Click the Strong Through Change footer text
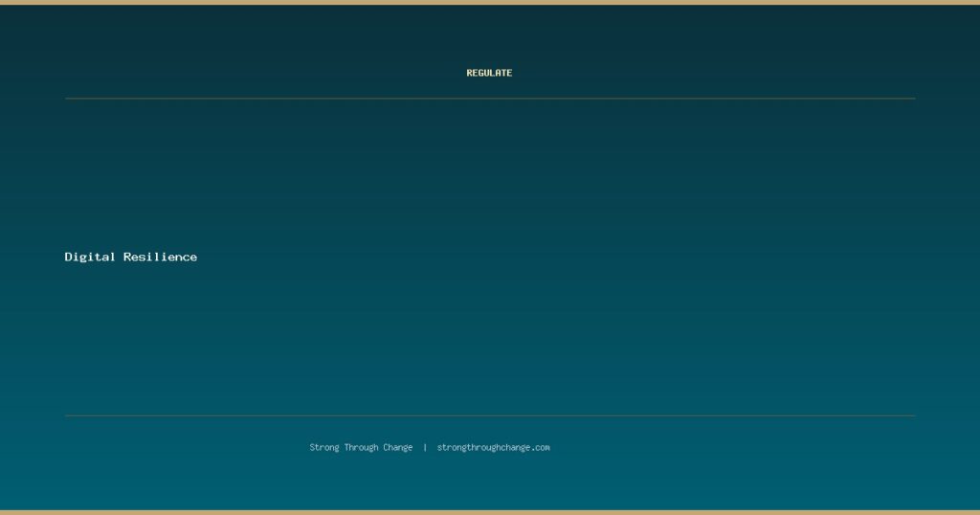This screenshot has height=515, width=980. tap(361, 447)
